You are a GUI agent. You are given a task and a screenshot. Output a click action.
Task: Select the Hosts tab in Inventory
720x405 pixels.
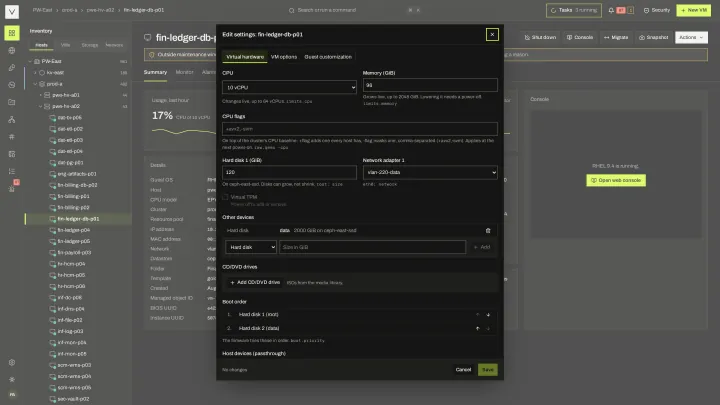(41, 45)
